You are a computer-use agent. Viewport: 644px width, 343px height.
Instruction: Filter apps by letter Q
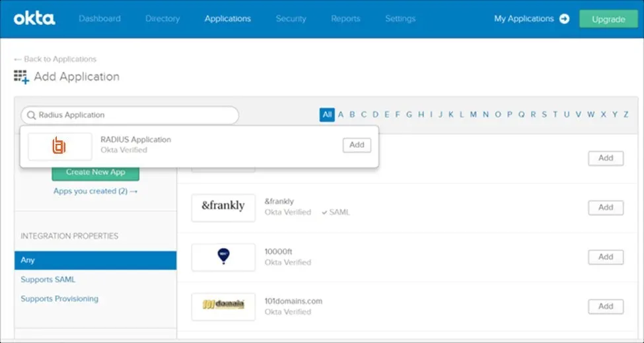tap(521, 115)
